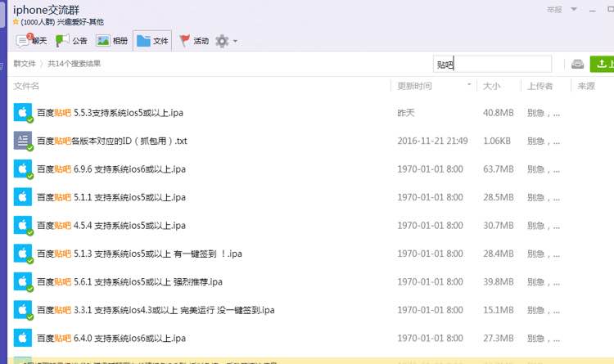Viewport: 614px width, 364px height.
Task: Click the star icon beside 1000人群
Action: pos(16,22)
